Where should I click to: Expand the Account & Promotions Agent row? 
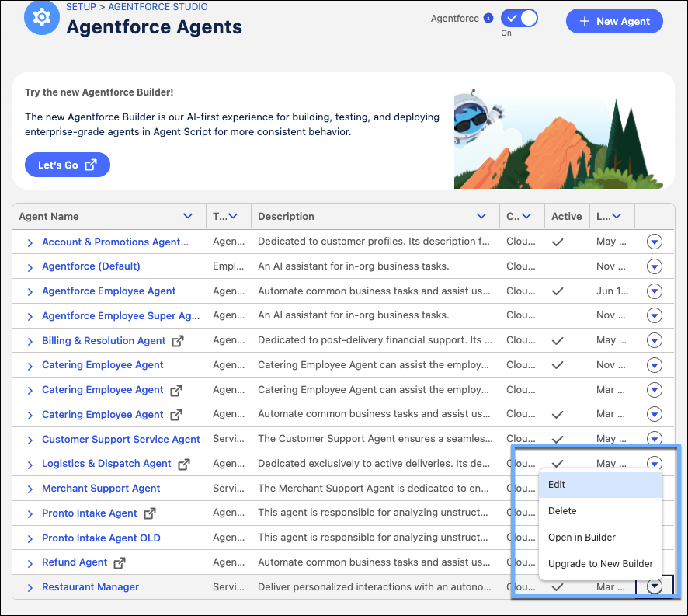[30, 242]
